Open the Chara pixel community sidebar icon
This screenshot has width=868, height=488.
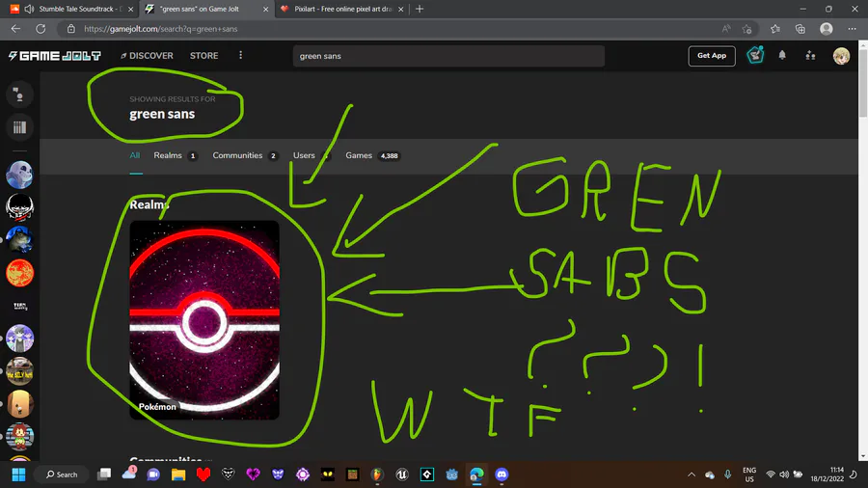pyautogui.click(x=19, y=436)
